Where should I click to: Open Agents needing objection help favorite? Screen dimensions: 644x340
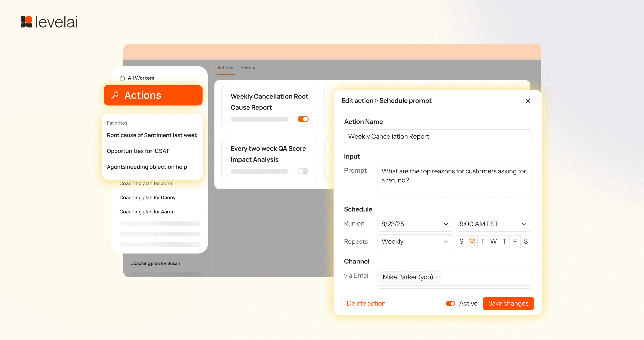click(147, 167)
